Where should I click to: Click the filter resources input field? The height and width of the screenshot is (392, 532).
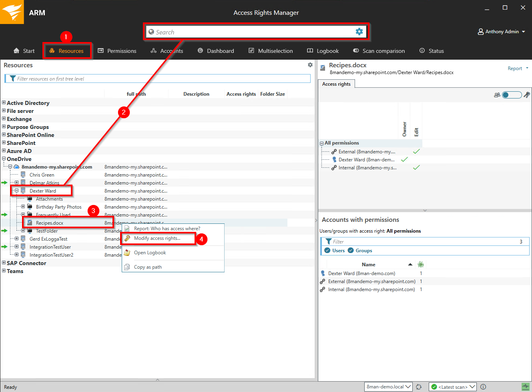tap(158, 78)
